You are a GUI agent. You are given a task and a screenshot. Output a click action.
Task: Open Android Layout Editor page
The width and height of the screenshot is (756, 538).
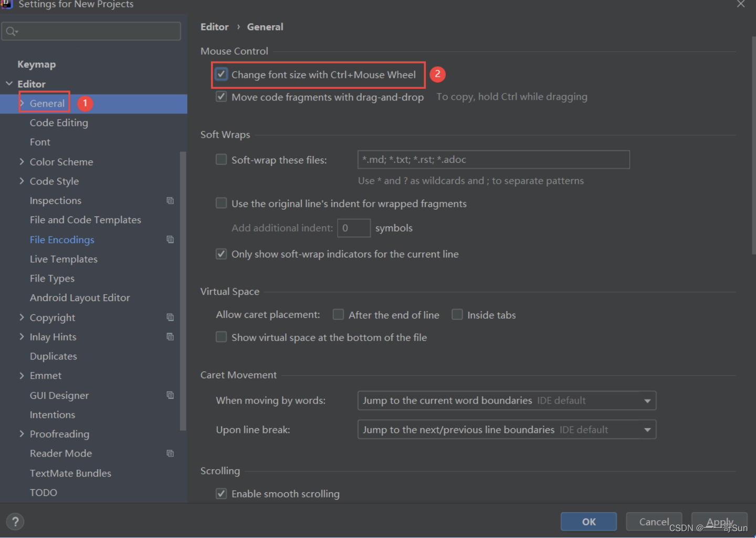click(x=80, y=297)
